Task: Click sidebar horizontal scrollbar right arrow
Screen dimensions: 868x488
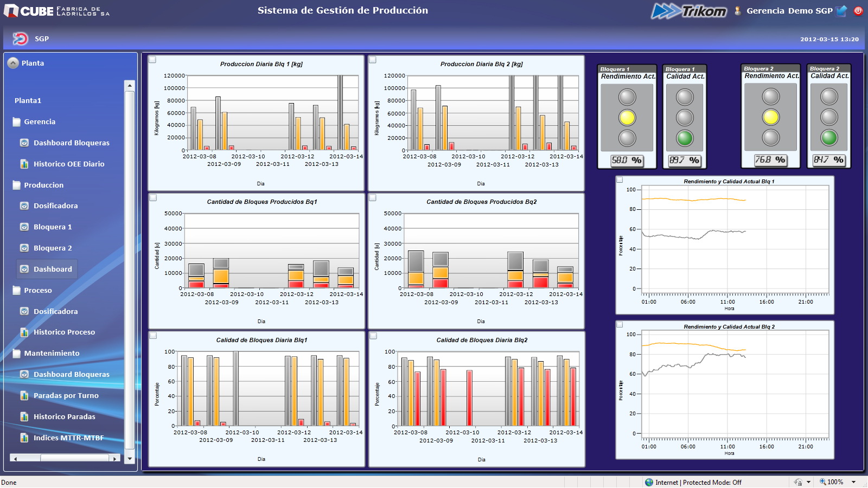Action: click(114, 458)
